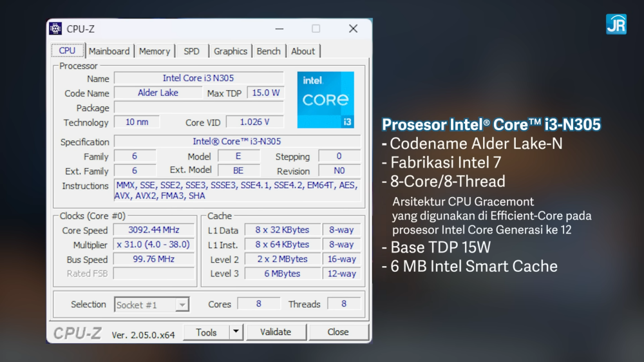Click the Level 2 16-way value
Viewport: 644px width, 362px height.
(341, 259)
